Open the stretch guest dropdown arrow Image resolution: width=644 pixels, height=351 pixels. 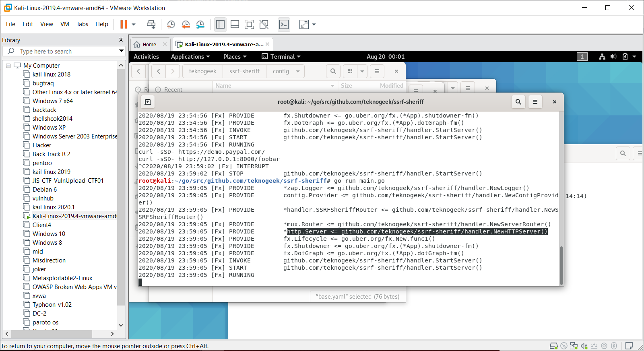[314, 25]
